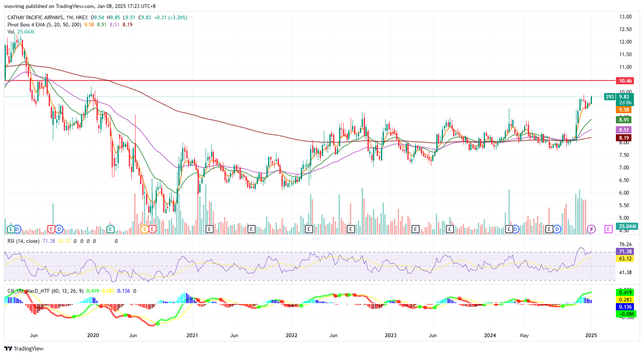Click the red E marker beside the S marker
644x356 pixels.
point(152,229)
